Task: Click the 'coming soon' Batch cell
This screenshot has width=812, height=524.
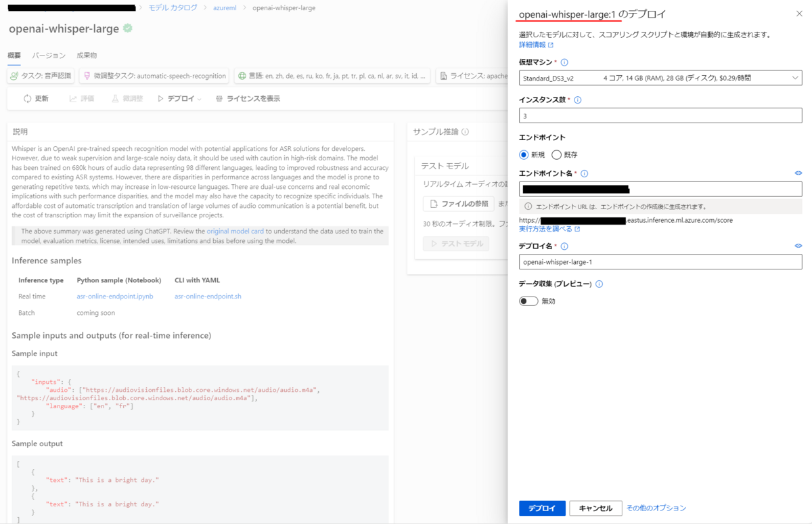Action: pyautogui.click(x=96, y=313)
